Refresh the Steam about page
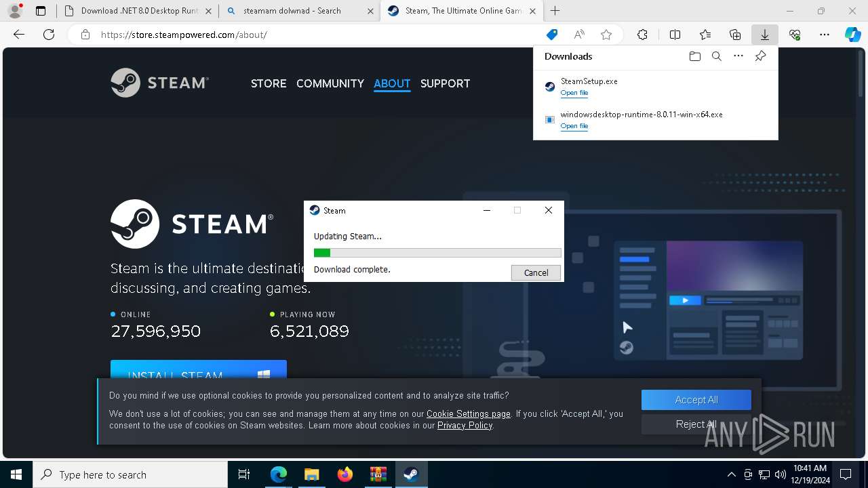 pyautogui.click(x=49, y=35)
